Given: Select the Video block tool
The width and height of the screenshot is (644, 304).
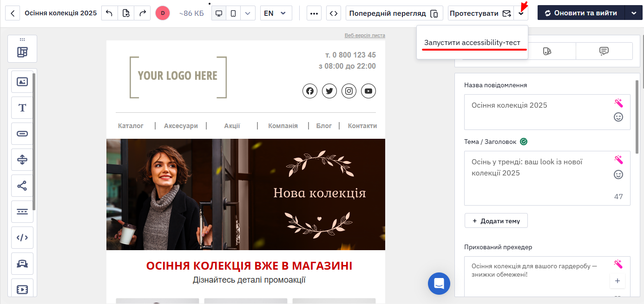Looking at the screenshot, I should [x=22, y=289].
